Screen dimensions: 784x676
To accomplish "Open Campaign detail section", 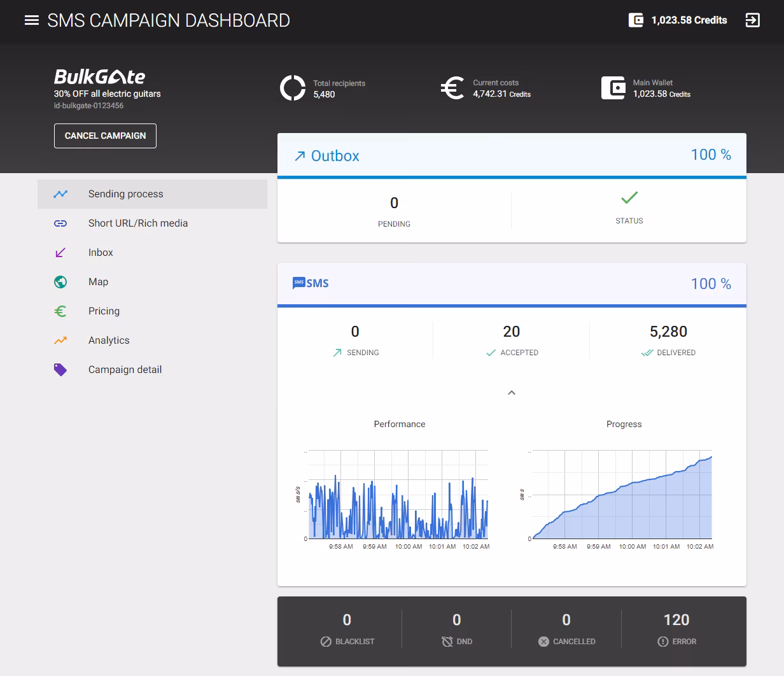I will pos(152,370).
